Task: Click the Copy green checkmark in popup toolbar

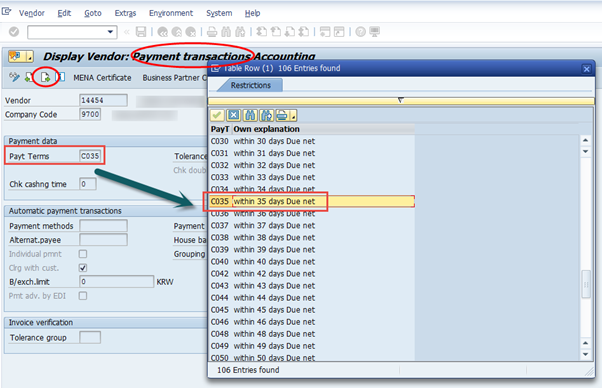Action: tap(217, 115)
